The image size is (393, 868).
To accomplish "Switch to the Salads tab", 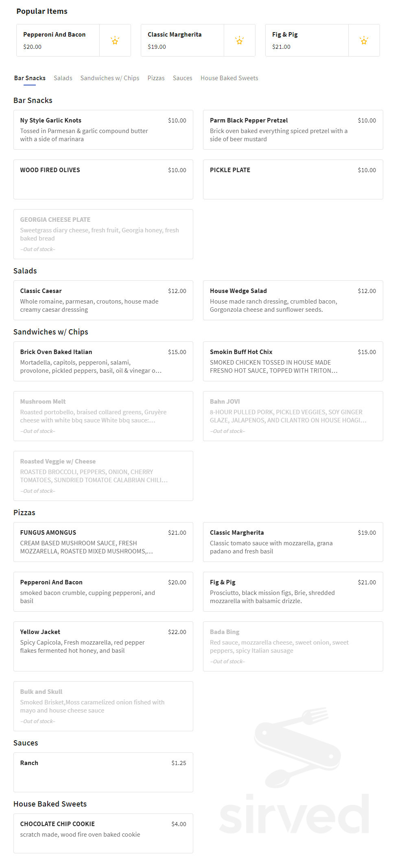I will click(x=63, y=78).
